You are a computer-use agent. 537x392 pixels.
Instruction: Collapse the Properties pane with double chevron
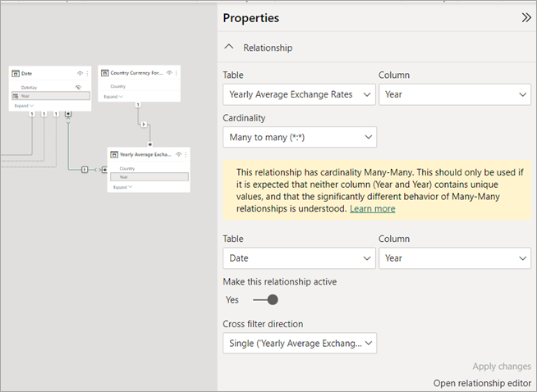526,17
